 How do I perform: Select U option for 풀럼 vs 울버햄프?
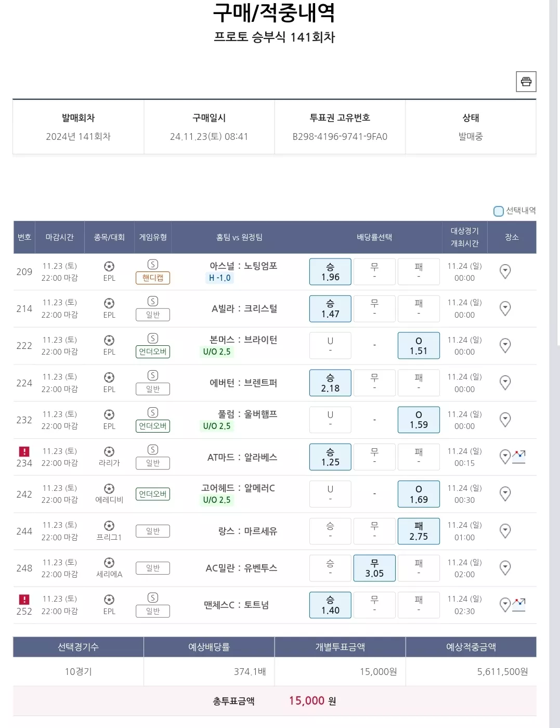click(330, 420)
